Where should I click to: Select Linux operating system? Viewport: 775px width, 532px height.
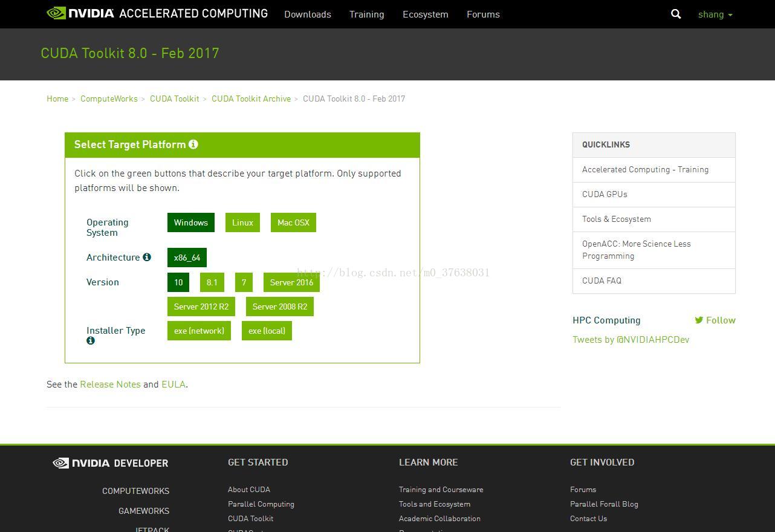point(242,222)
